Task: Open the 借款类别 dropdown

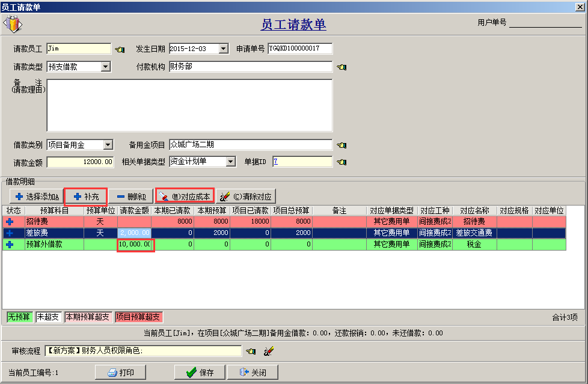Action: click(106, 144)
